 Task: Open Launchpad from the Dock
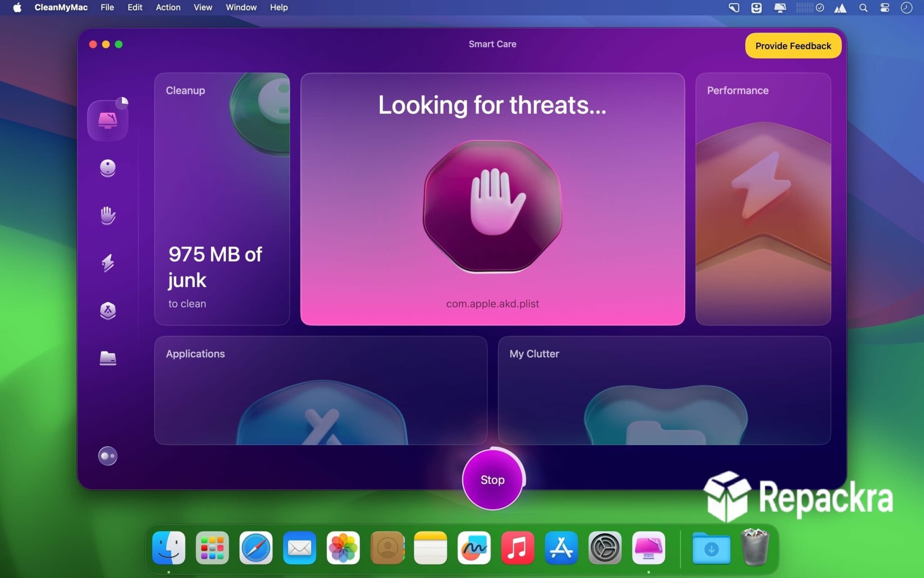[x=213, y=548]
